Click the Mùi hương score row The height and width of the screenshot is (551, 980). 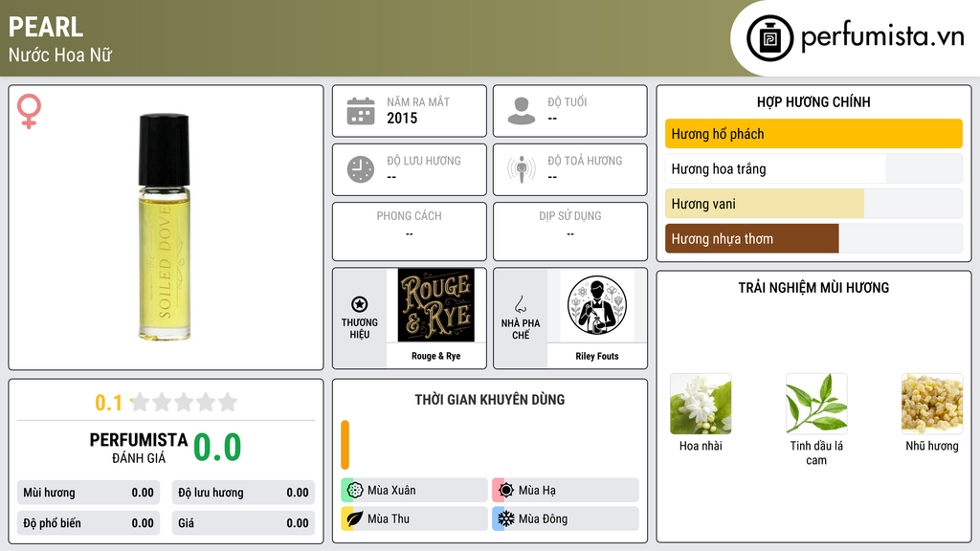coord(88,493)
